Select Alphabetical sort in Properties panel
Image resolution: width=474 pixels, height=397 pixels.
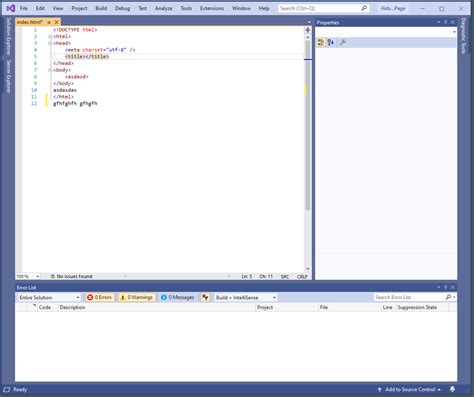[331, 42]
